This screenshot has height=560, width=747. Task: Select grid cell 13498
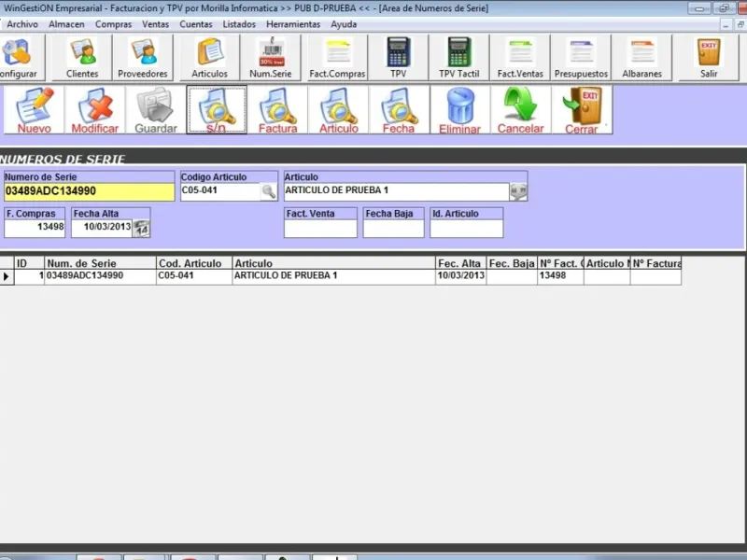point(561,276)
